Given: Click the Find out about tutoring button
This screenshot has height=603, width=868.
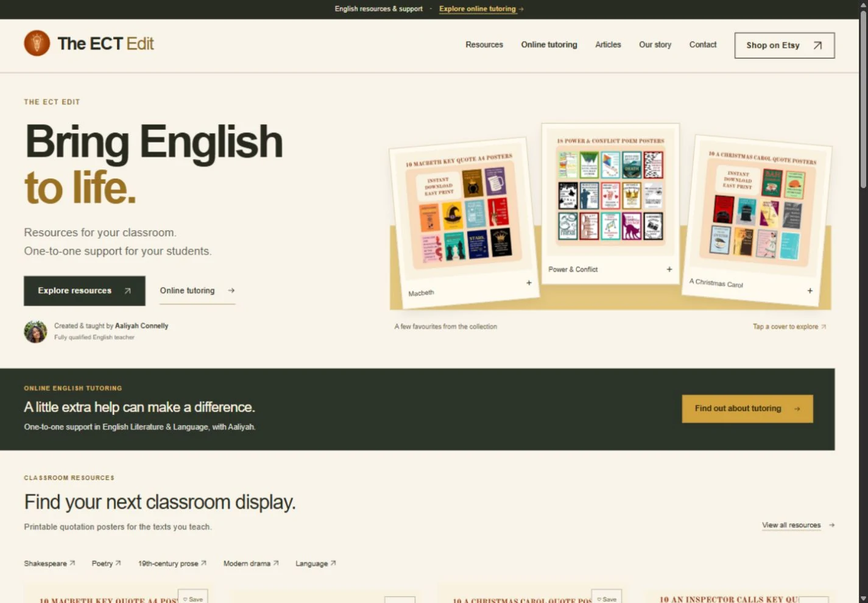Looking at the screenshot, I should point(747,409).
